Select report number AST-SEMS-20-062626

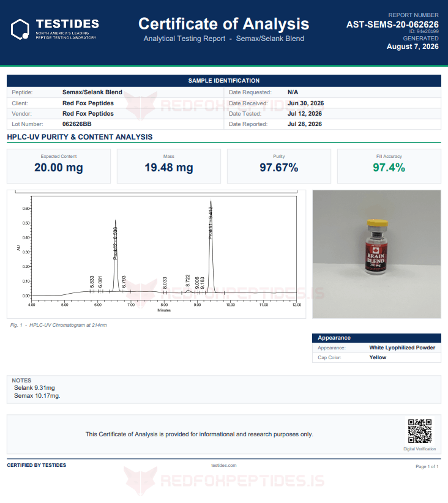tap(392, 24)
